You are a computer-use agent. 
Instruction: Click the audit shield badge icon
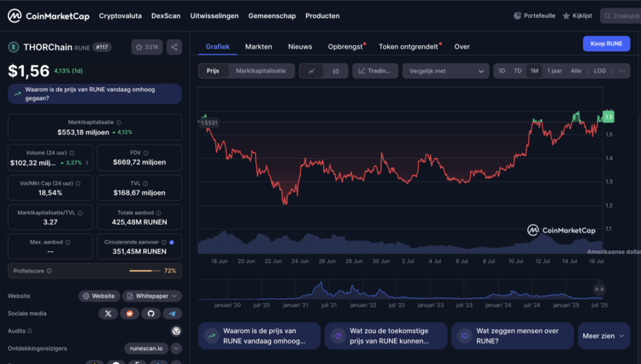click(x=176, y=331)
